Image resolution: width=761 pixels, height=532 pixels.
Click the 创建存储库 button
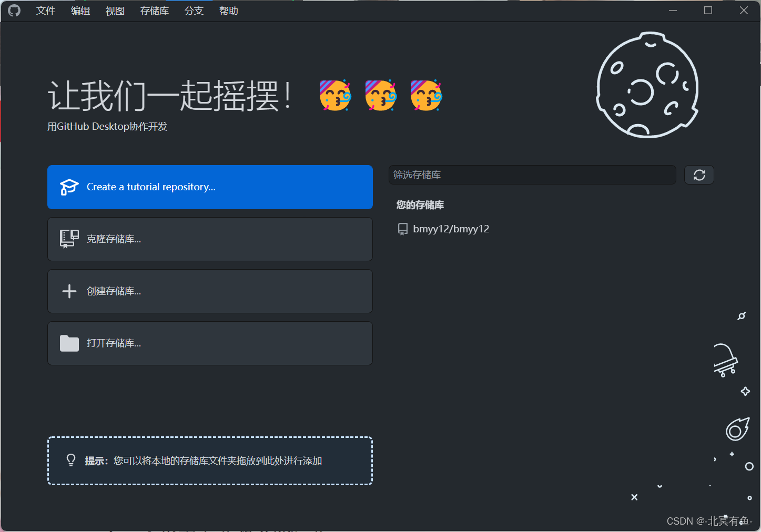point(210,291)
